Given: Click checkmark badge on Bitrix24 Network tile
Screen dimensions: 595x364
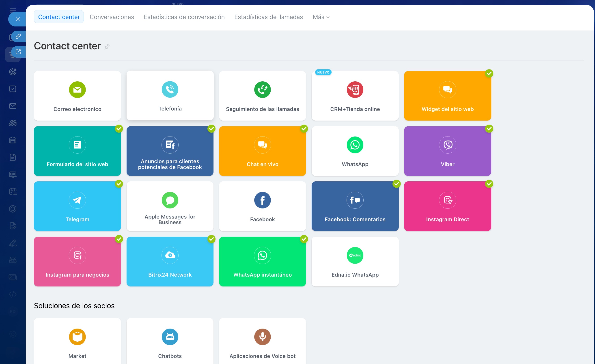Looking at the screenshot, I should [211, 239].
